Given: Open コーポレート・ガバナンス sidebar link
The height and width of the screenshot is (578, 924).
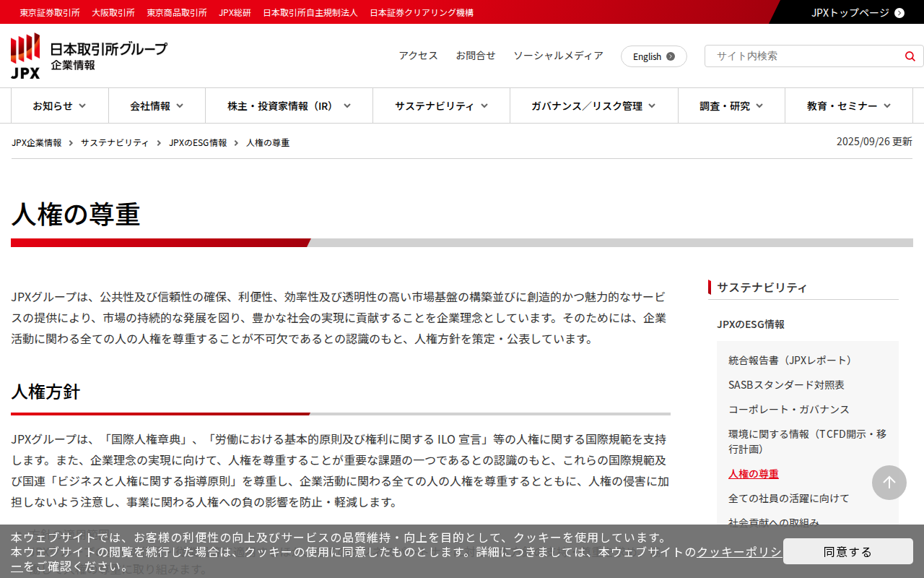Looking at the screenshot, I should (x=789, y=410).
